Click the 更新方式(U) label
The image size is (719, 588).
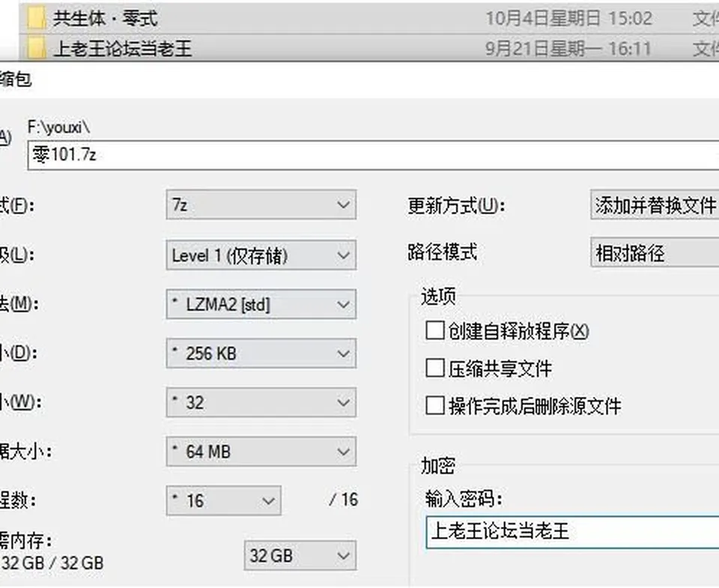(x=456, y=206)
